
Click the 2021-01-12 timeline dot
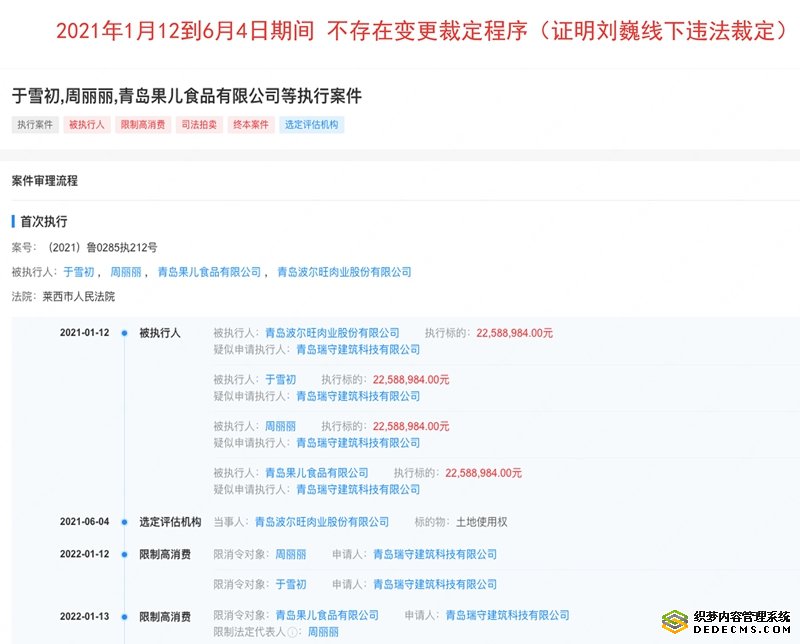click(x=124, y=333)
